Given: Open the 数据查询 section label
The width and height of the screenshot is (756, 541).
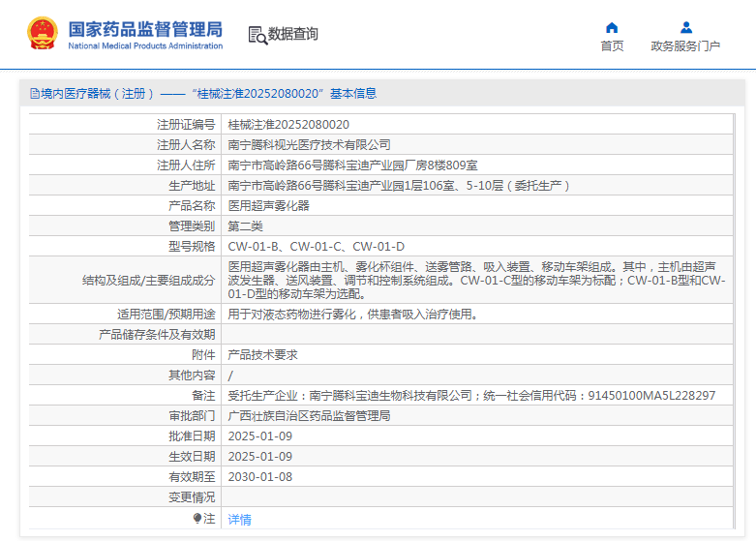Looking at the screenshot, I should tap(293, 34).
